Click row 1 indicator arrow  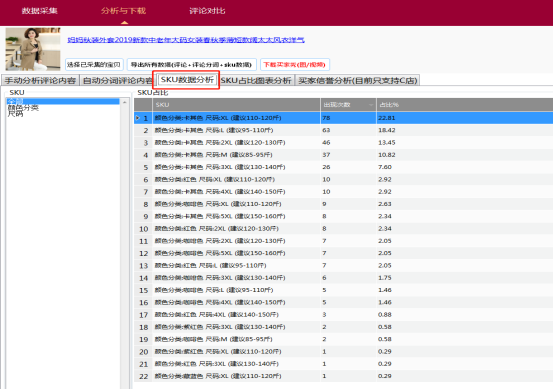(138, 118)
